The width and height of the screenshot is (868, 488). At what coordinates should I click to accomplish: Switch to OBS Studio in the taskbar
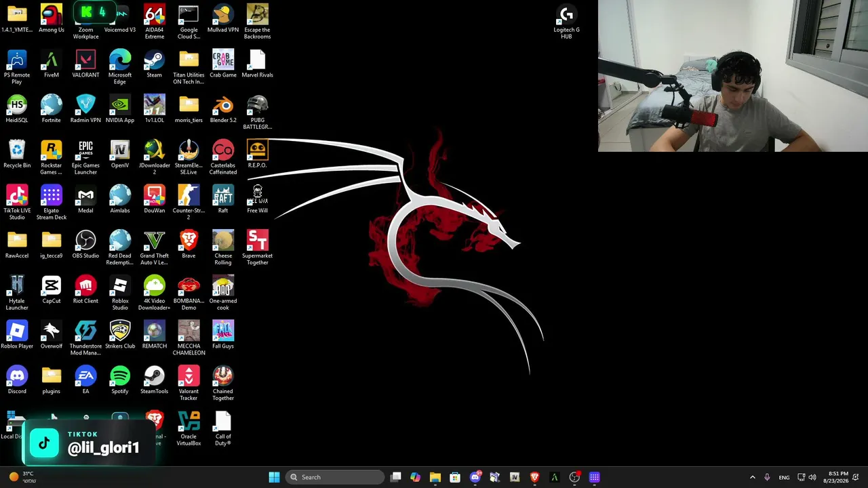[574, 477]
